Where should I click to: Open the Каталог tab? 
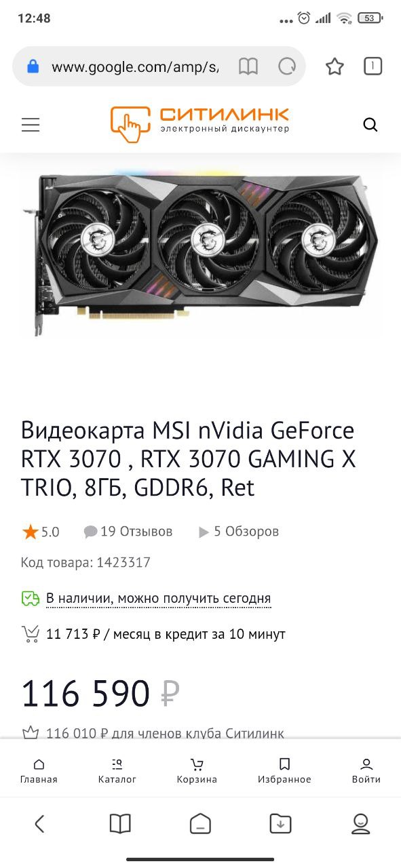pyautogui.click(x=117, y=771)
